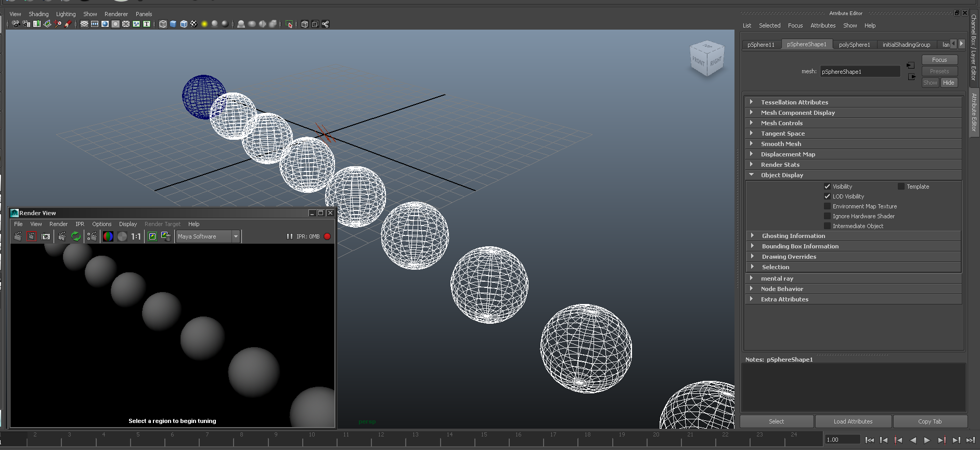
Task: Open the IPR menu in Render View
Action: (x=80, y=224)
